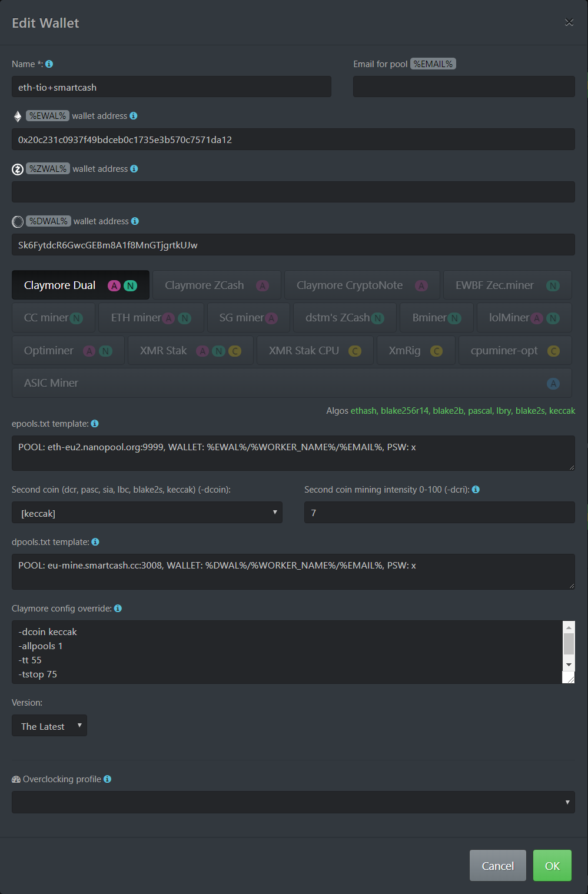The width and height of the screenshot is (588, 894).
Task: Click the info icon next to Name label
Action: pyautogui.click(x=49, y=64)
